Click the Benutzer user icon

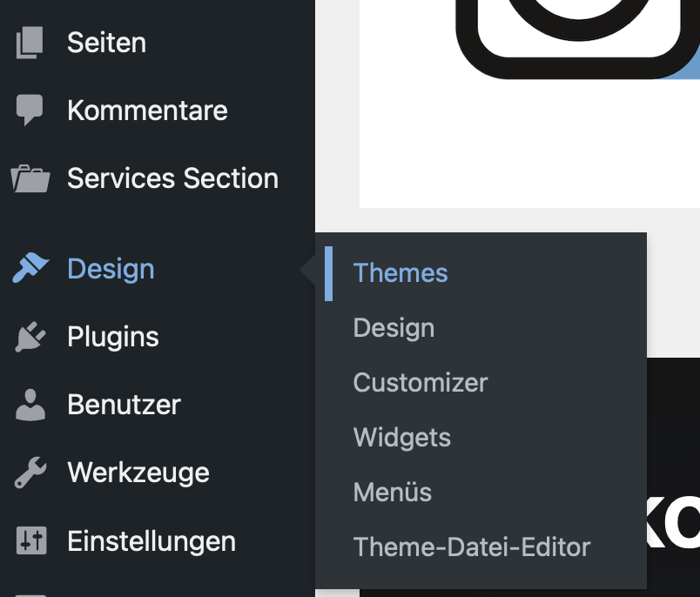(30, 405)
